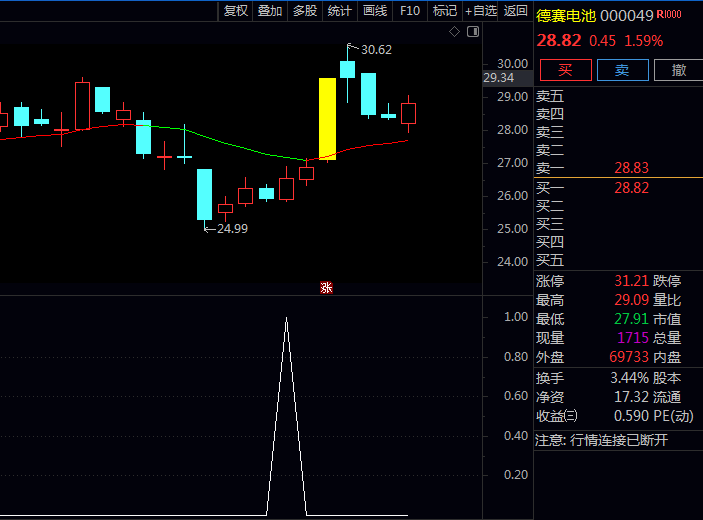
Task: Click stock code 000049
Action: pos(626,16)
